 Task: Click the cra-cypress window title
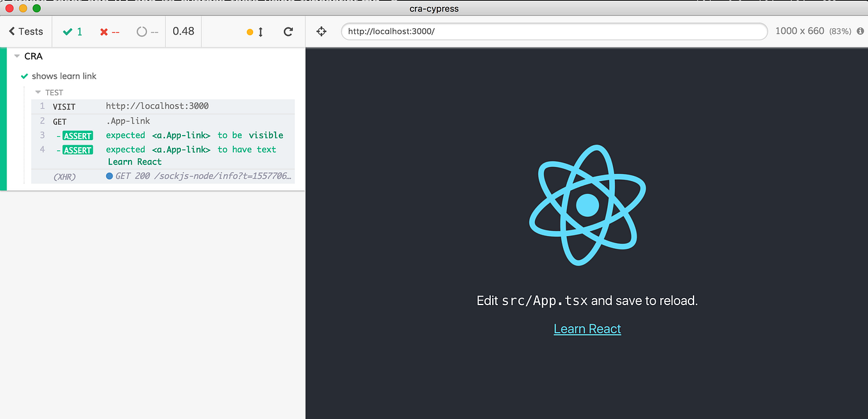434,8
